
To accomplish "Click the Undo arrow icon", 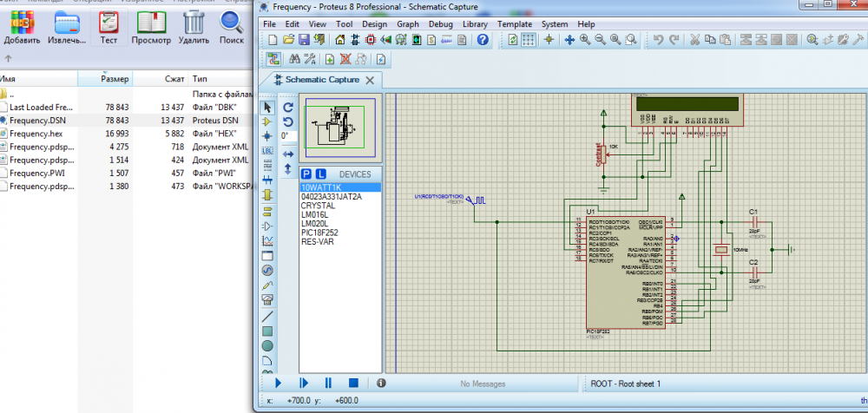I will click(x=658, y=40).
